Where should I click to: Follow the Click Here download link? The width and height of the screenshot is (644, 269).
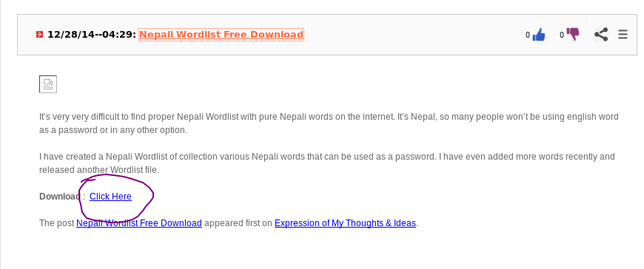(110, 197)
